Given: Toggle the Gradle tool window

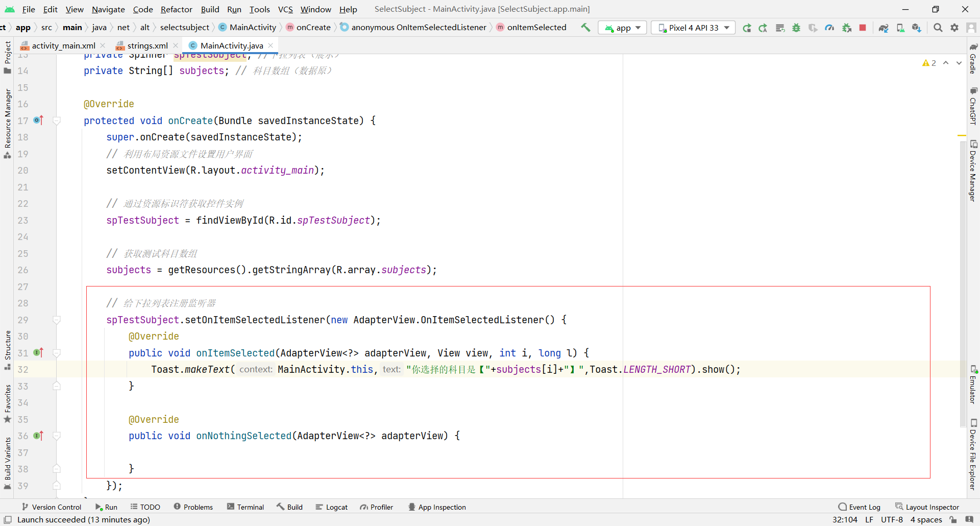Looking at the screenshot, I should 973,59.
